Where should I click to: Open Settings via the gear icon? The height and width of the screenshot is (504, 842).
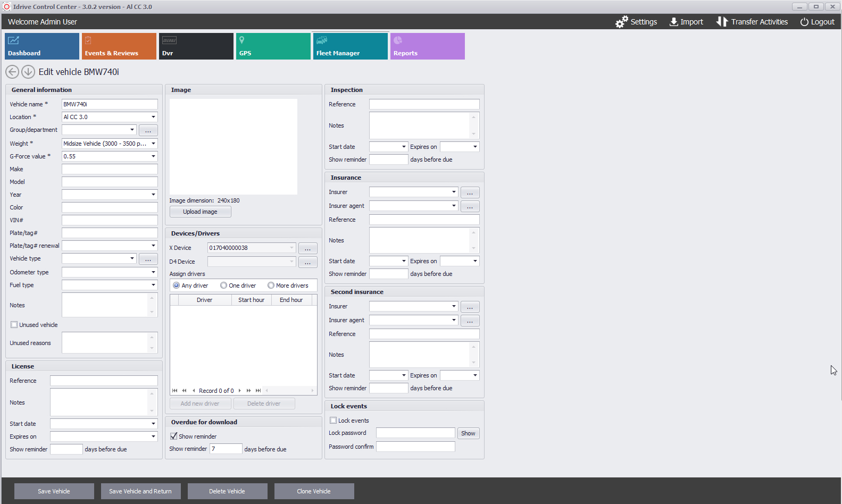pyautogui.click(x=621, y=22)
